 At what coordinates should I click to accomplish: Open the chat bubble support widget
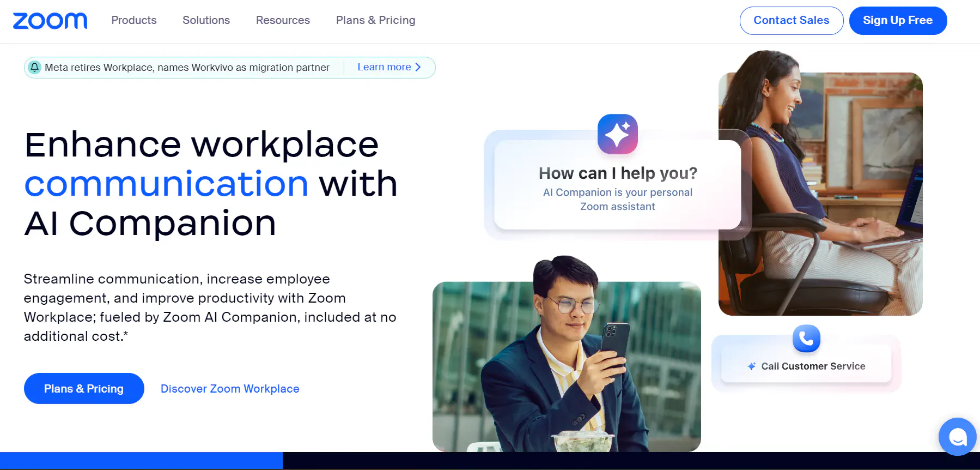957,437
